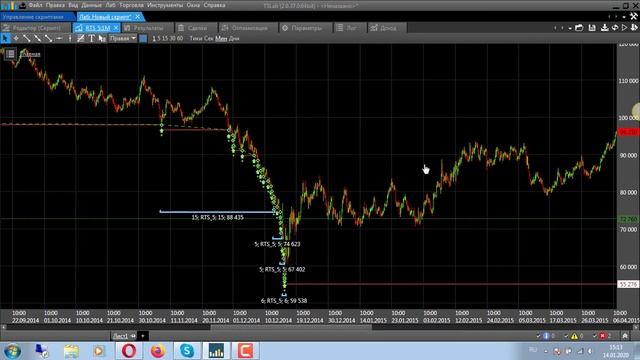Open the Доход tab
This screenshot has width=640, height=360.
[x=387, y=28]
